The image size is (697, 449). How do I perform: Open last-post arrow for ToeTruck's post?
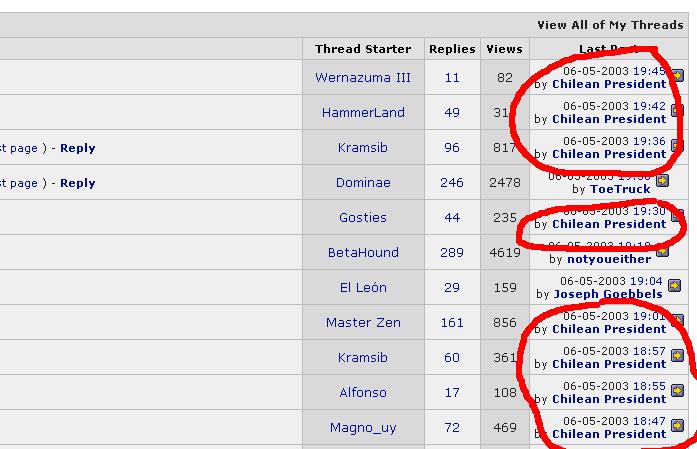coord(661,181)
